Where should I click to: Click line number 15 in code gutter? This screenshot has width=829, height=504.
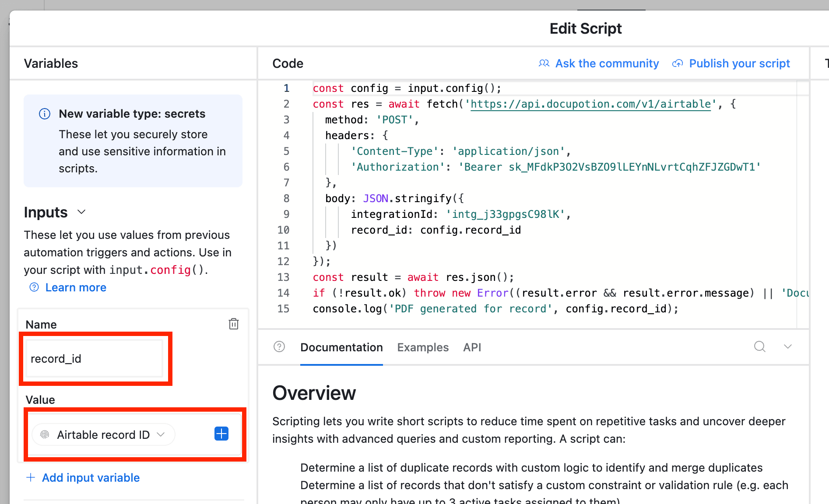point(283,309)
